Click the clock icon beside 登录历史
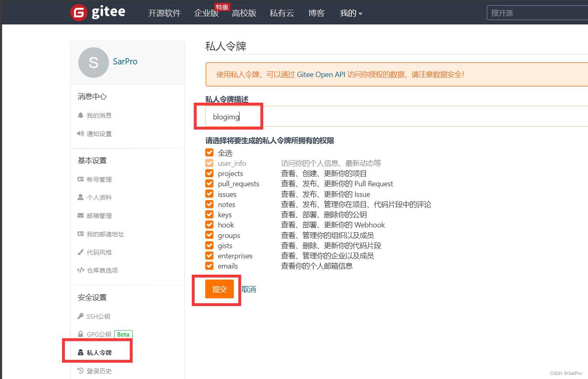Image resolution: width=588 pixels, height=379 pixels. (81, 371)
